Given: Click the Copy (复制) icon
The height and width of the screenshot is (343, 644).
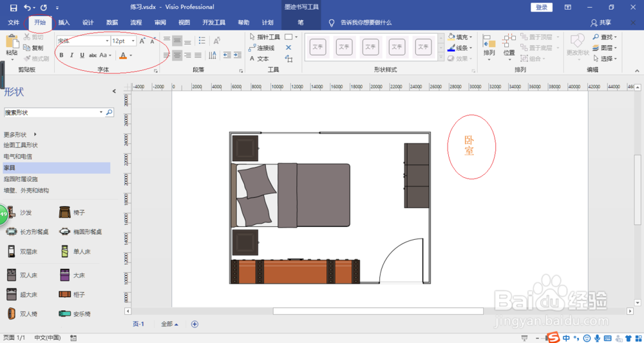Looking at the screenshot, I should pyautogui.click(x=26, y=48).
